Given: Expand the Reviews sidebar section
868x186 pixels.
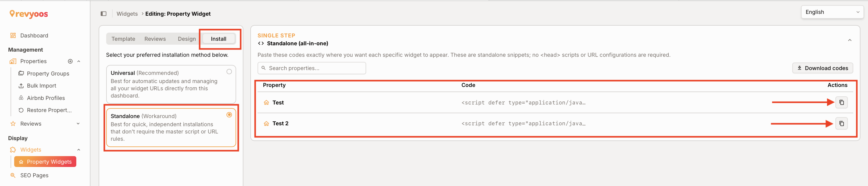Looking at the screenshot, I should [78, 123].
